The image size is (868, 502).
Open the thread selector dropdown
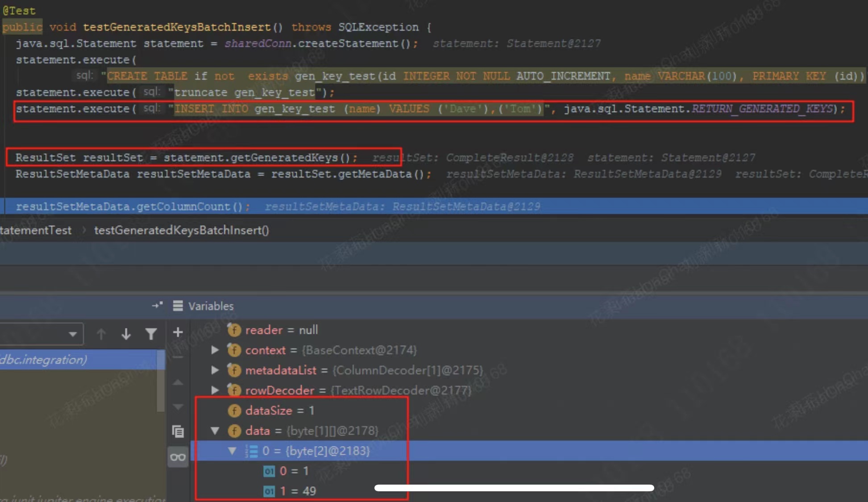coord(72,334)
